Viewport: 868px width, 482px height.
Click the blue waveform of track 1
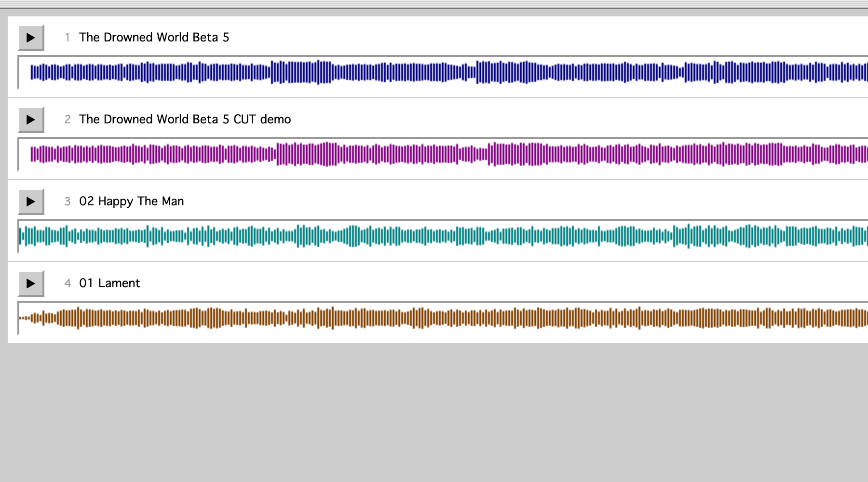[x=443, y=72]
